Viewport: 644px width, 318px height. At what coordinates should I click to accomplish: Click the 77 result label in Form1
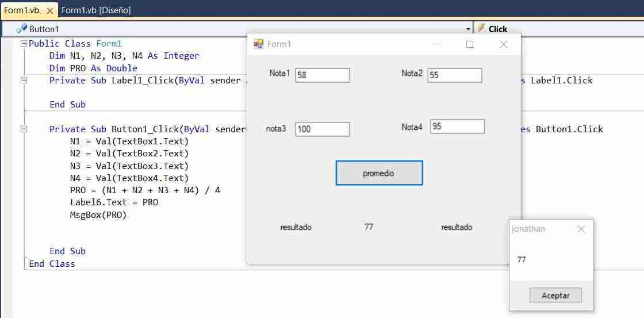click(x=369, y=227)
